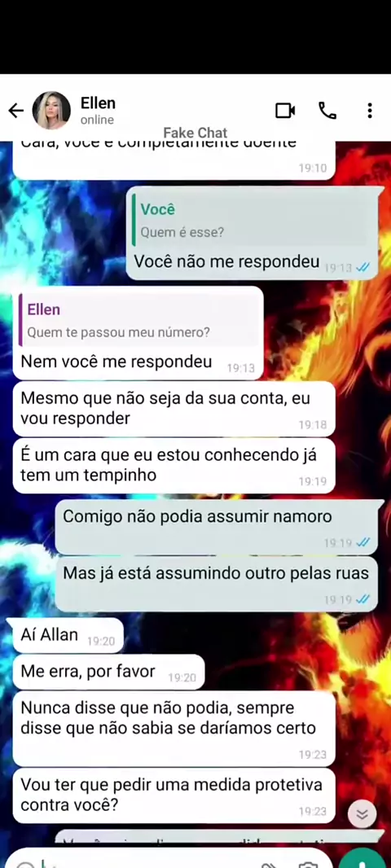Open the three-dot more options menu
Viewport: 391px width, 868px height.
pyautogui.click(x=369, y=111)
